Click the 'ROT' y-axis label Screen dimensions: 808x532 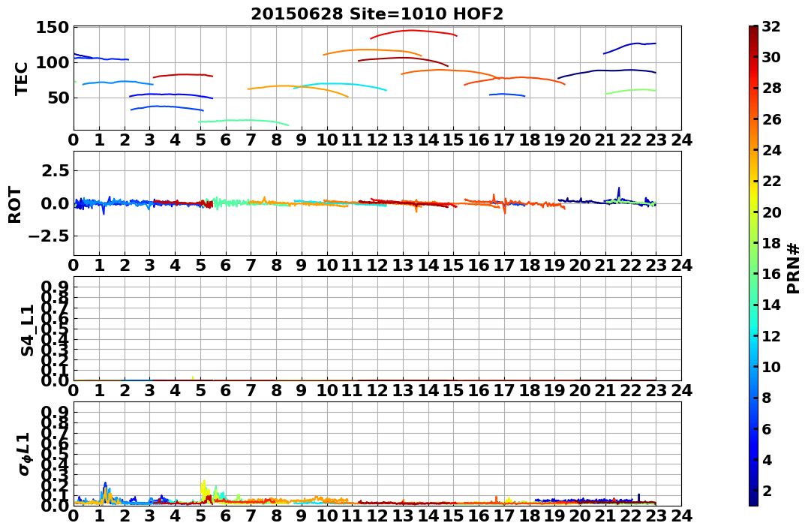coord(15,205)
